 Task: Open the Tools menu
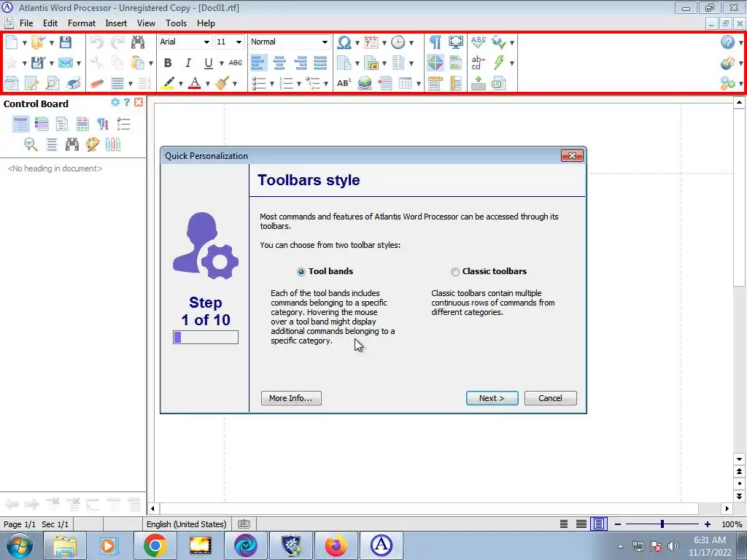(x=176, y=23)
